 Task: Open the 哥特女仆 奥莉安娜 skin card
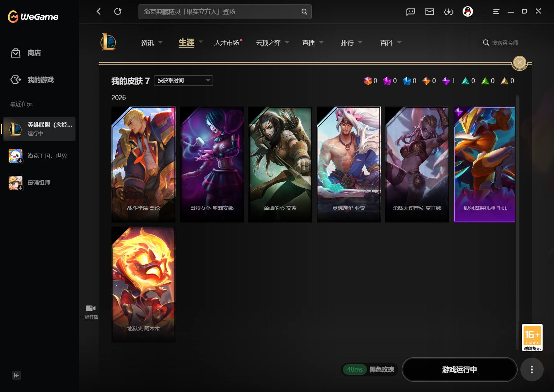coord(212,164)
